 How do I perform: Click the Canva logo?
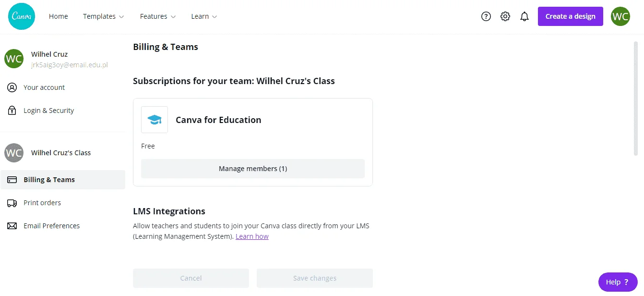point(22,16)
